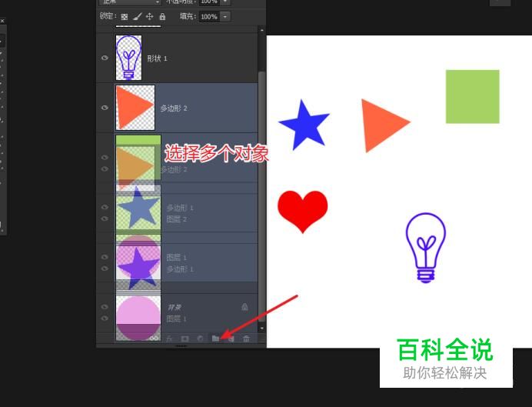Create a new group folder icon
This screenshot has width=532, height=407.
[215, 338]
